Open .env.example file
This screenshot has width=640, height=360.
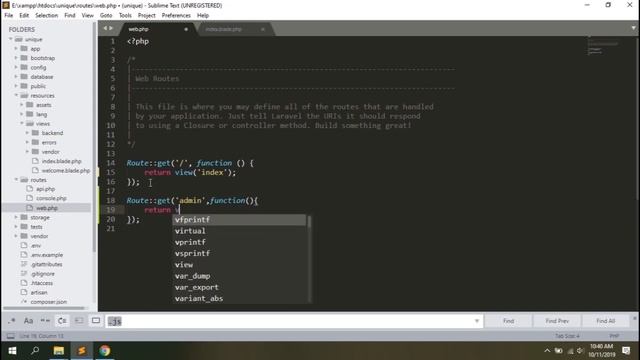47,255
